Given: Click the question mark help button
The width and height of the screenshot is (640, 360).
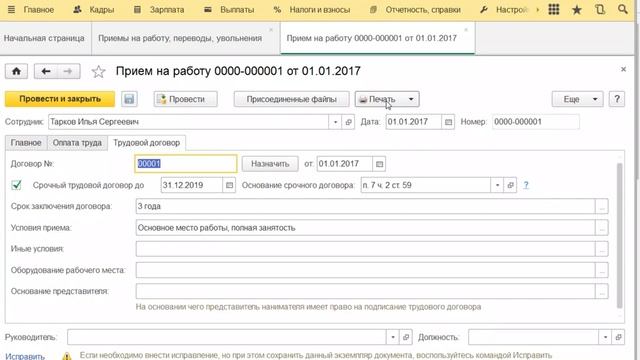Looking at the screenshot, I should (617, 99).
